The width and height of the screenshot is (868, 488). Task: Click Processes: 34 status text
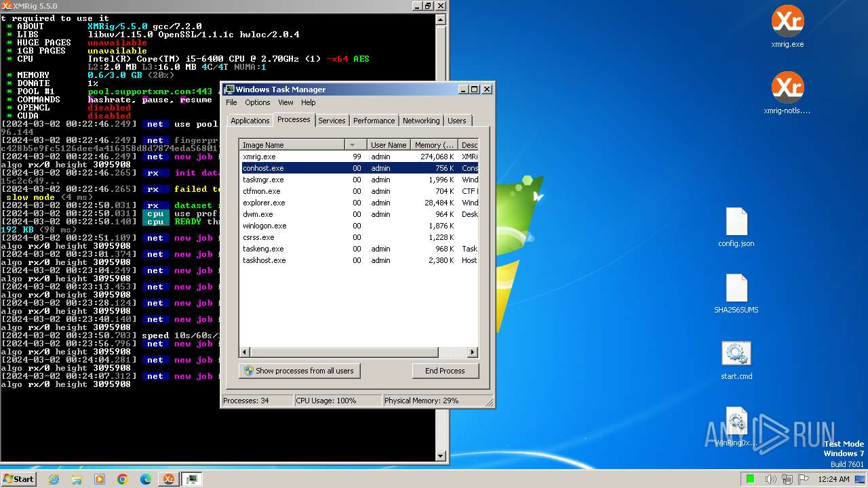click(245, 401)
